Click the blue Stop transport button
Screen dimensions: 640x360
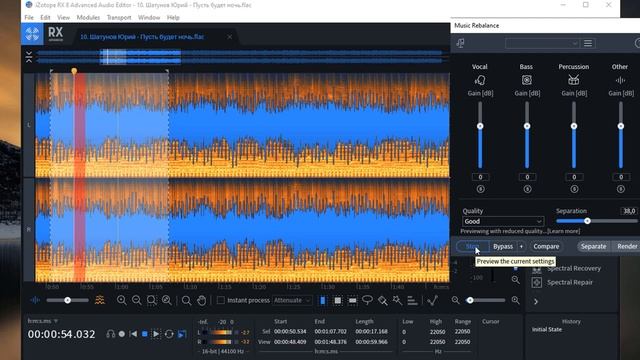click(x=144, y=334)
